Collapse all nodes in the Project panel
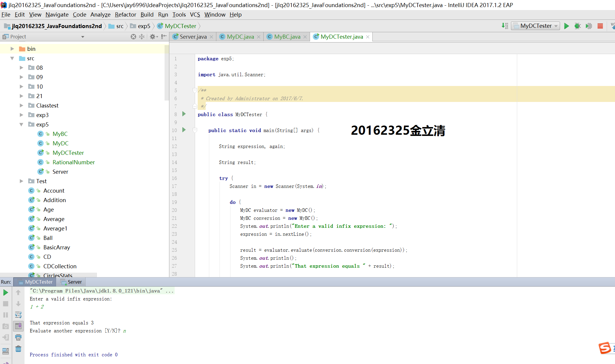Screen dimensions: 615x364 [x=142, y=37]
